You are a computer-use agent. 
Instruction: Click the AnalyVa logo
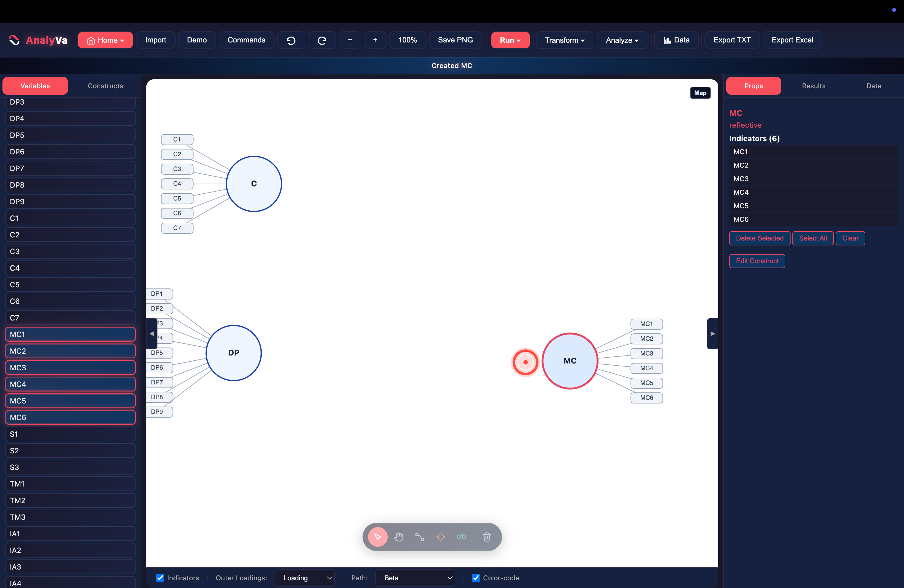(x=38, y=40)
